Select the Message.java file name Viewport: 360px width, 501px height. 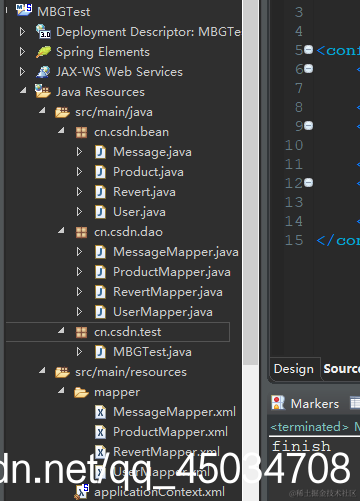pyautogui.click(x=152, y=152)
